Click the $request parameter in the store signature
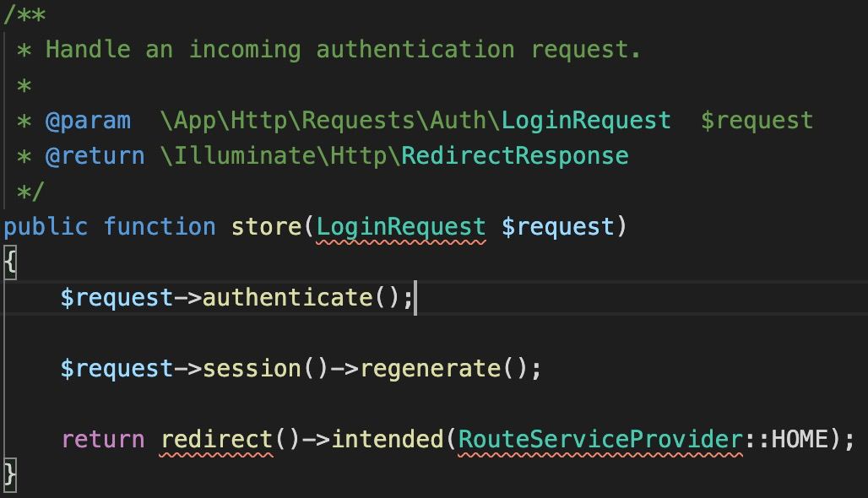The height and width of the screenshot is (498, 868). click(557, 227)
